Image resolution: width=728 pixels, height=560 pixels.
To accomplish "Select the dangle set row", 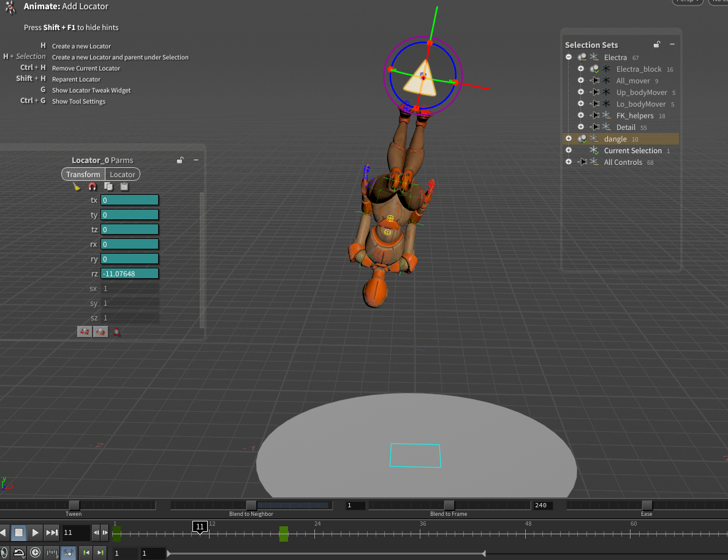I will [x=621, y=139].
